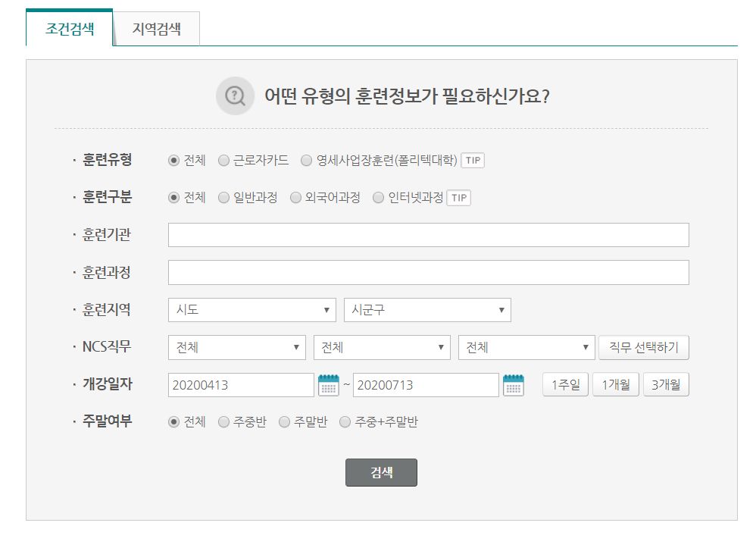The image size is (756, 551).
Task: Open the end date calendar icon
Action: [514, 385]
